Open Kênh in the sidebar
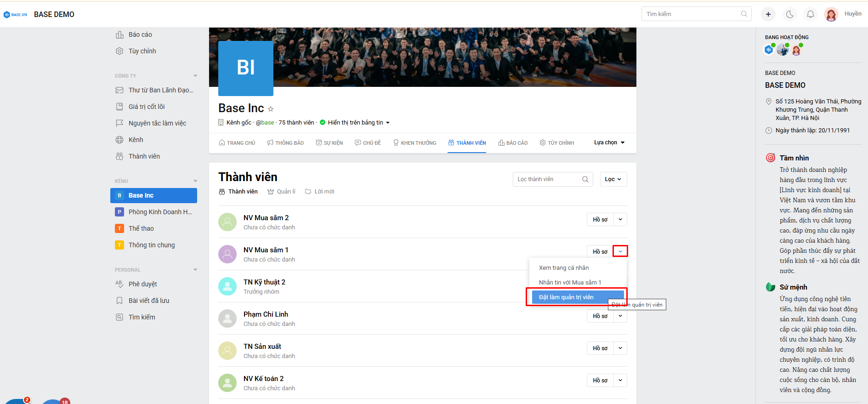 (136, 140)
